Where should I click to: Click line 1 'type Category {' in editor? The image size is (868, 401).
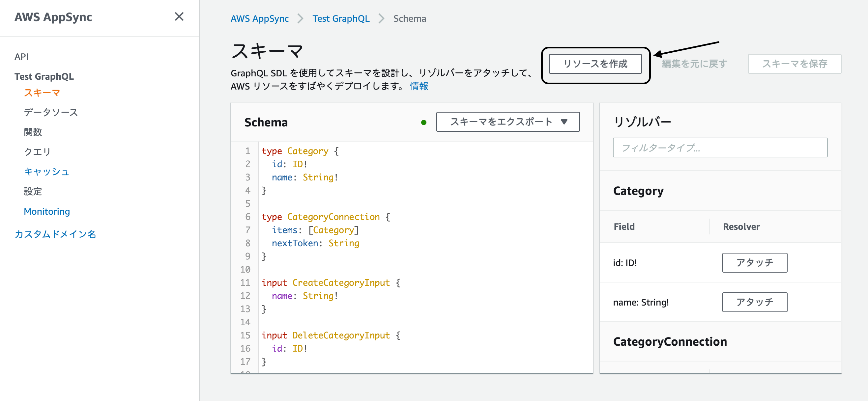tap(300, 151)
